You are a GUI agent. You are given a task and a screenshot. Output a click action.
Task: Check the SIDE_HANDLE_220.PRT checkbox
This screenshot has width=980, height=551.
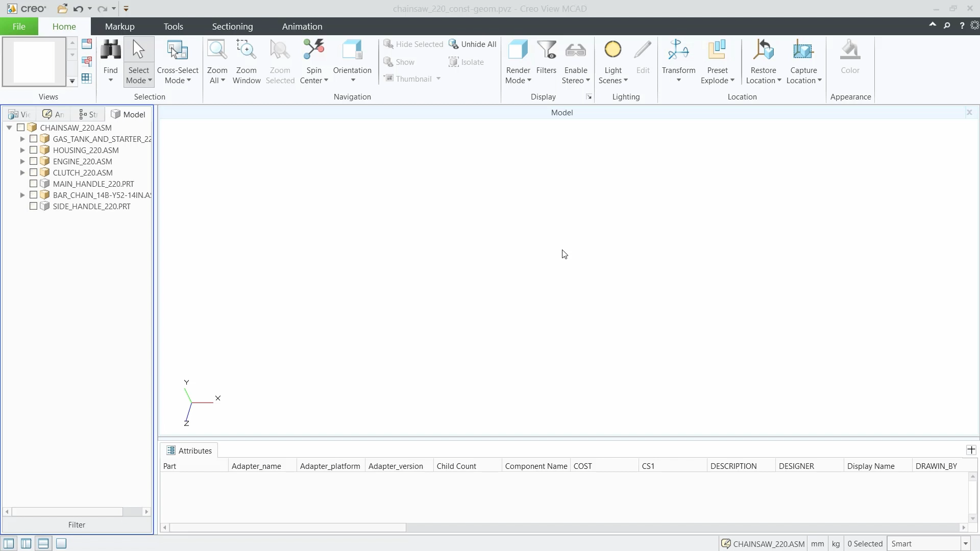tap(33, 206)
